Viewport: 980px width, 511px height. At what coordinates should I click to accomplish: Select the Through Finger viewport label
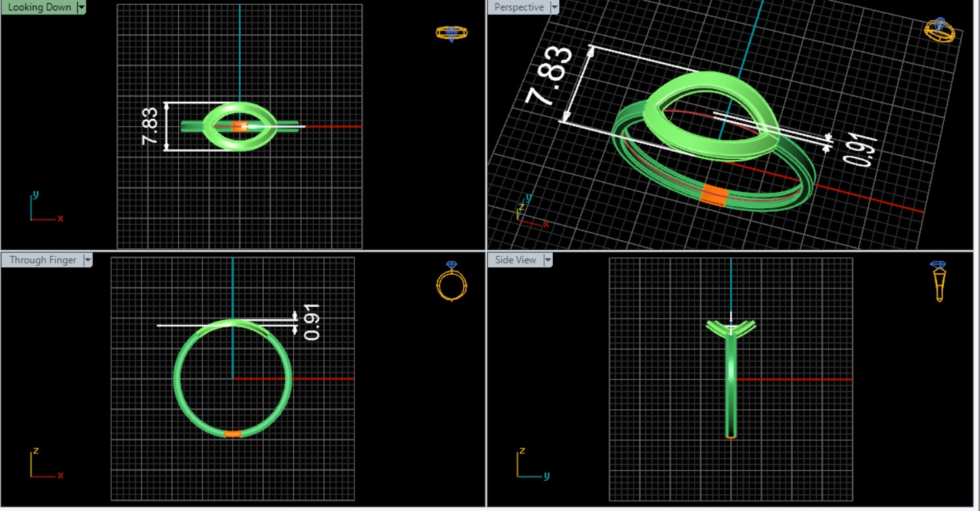point(43,260)
